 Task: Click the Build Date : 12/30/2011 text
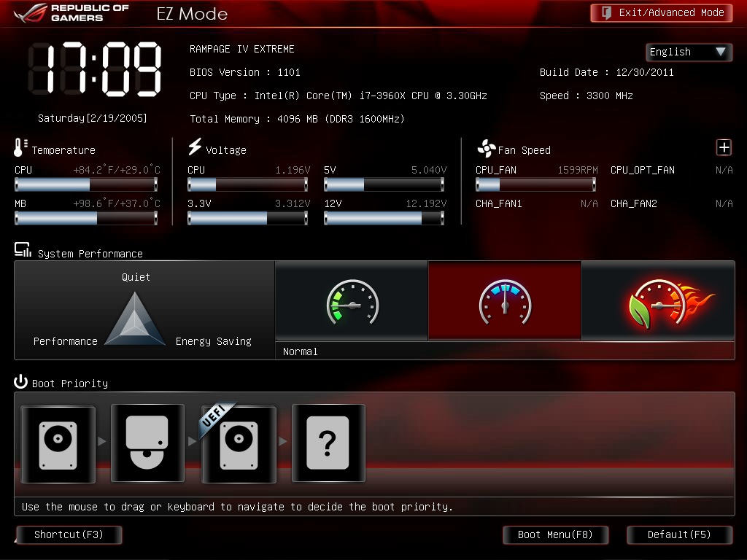point(606,72)
